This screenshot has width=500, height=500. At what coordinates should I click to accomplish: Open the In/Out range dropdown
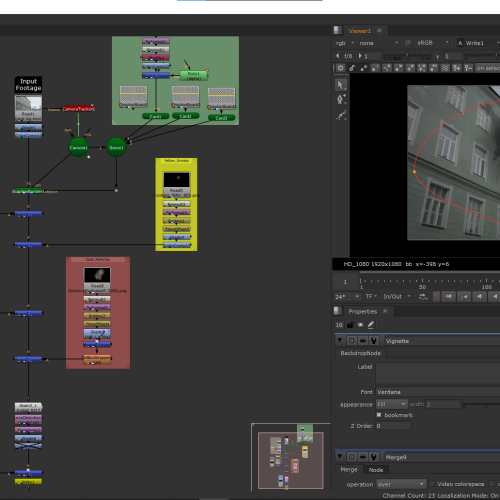click(397, 296)
